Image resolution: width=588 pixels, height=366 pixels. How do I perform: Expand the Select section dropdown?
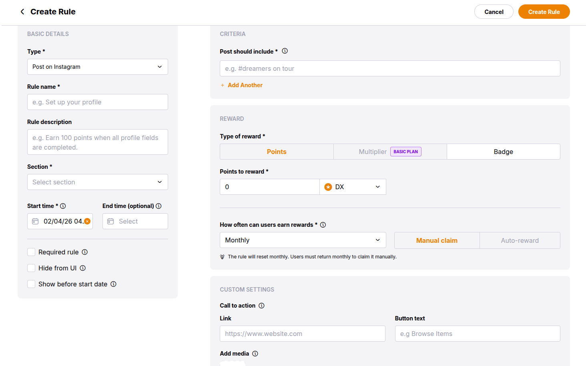[x=97, y=182]
